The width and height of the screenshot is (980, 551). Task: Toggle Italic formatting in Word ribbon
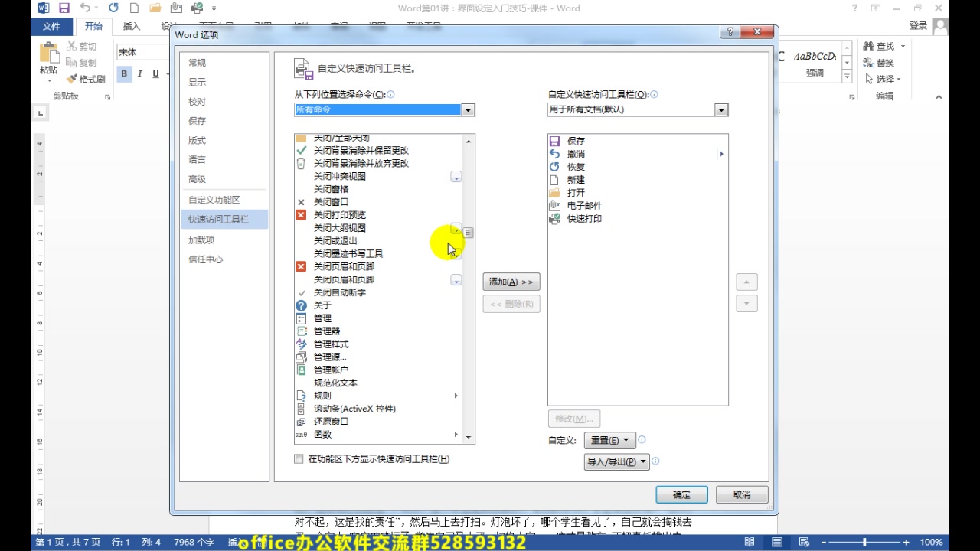click(x=140, y=74)
